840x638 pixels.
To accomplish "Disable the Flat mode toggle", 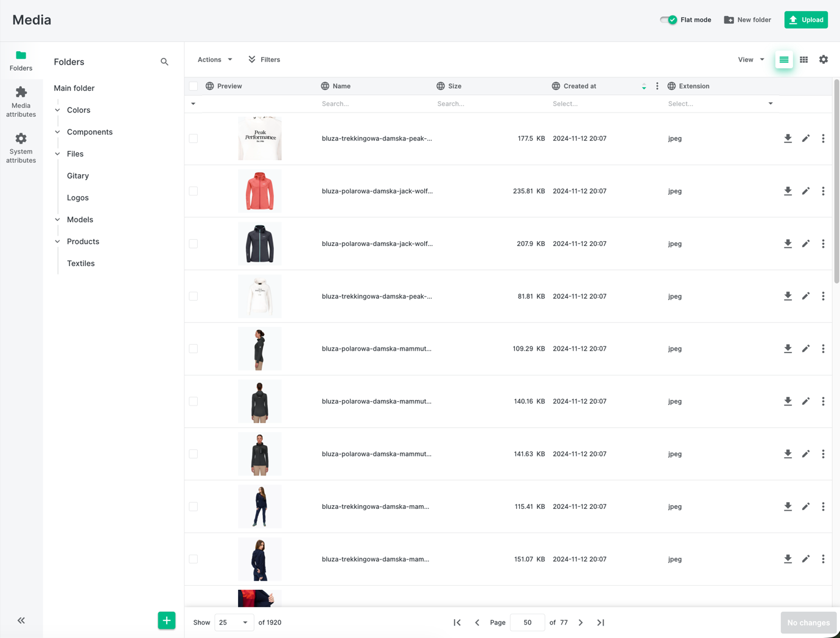I will click(668, 20).
